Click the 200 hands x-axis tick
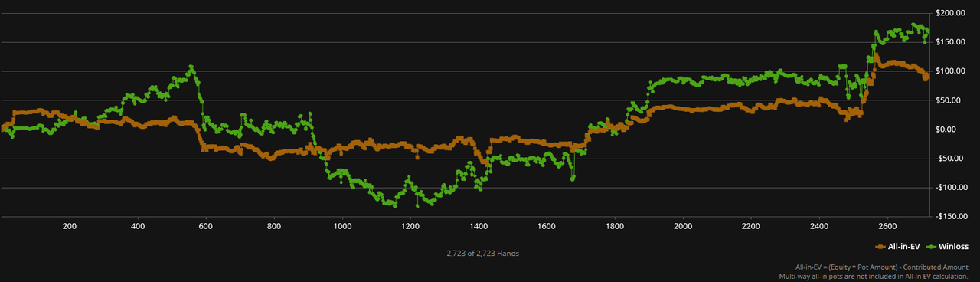980x282 pixels. click(x=69, y=227)
